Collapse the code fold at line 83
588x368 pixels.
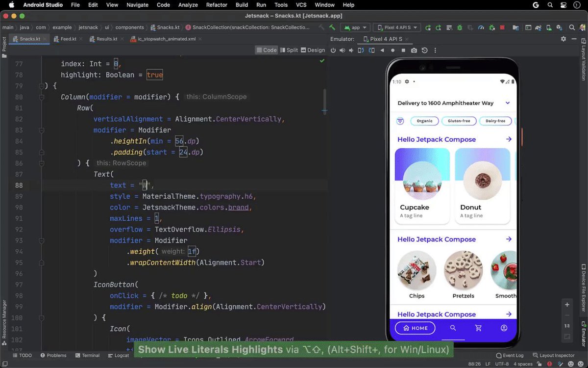click(42, 130)
